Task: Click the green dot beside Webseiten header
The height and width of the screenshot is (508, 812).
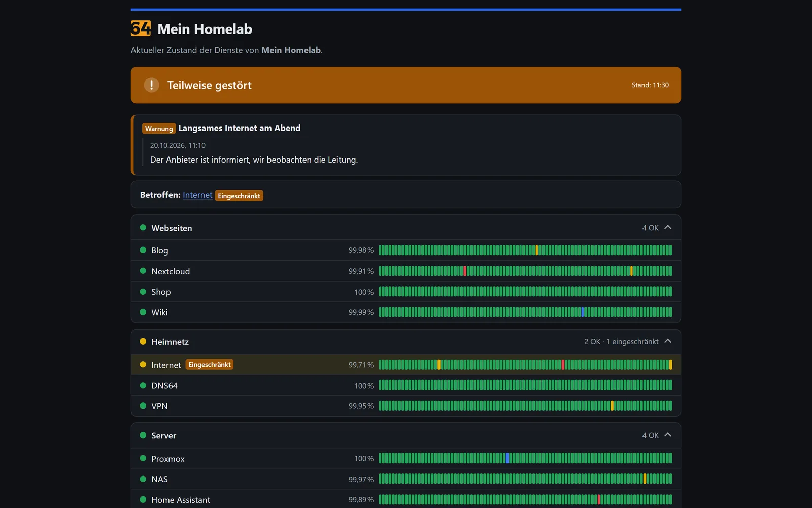Action: pos(143,227)
